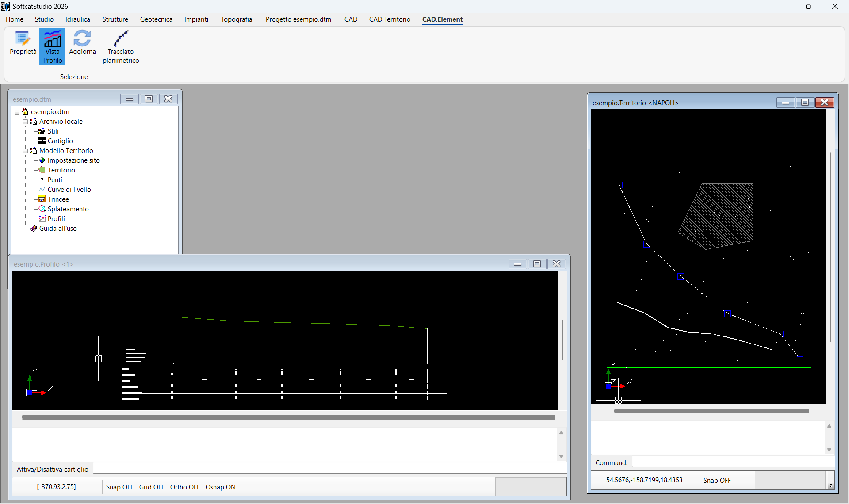
Task: Toggle Grid OFF in the Profilo status bar
Action: 152,487
